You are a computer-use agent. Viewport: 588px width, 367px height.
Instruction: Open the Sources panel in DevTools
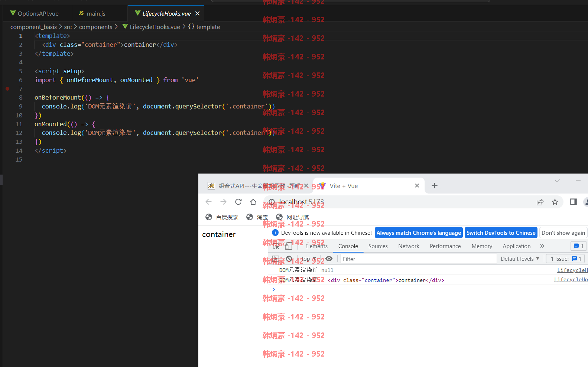[x=378, y=246]
